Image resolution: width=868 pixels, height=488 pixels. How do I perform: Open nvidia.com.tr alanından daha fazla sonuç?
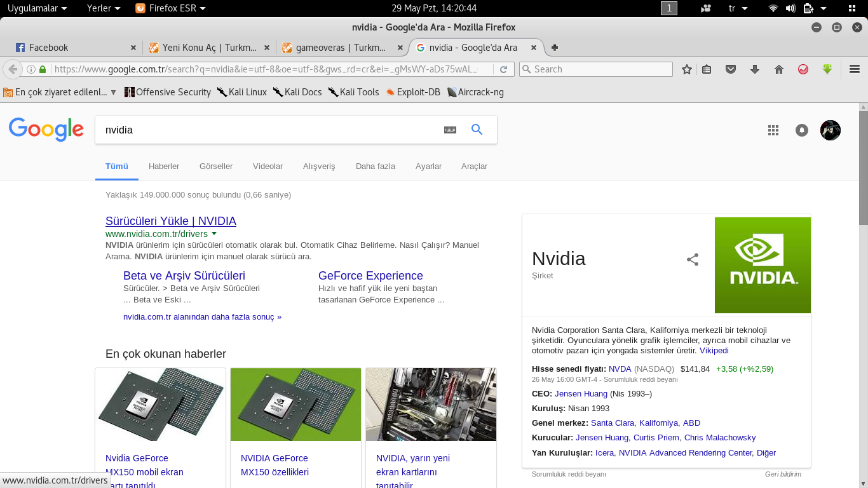pos(202,316)
